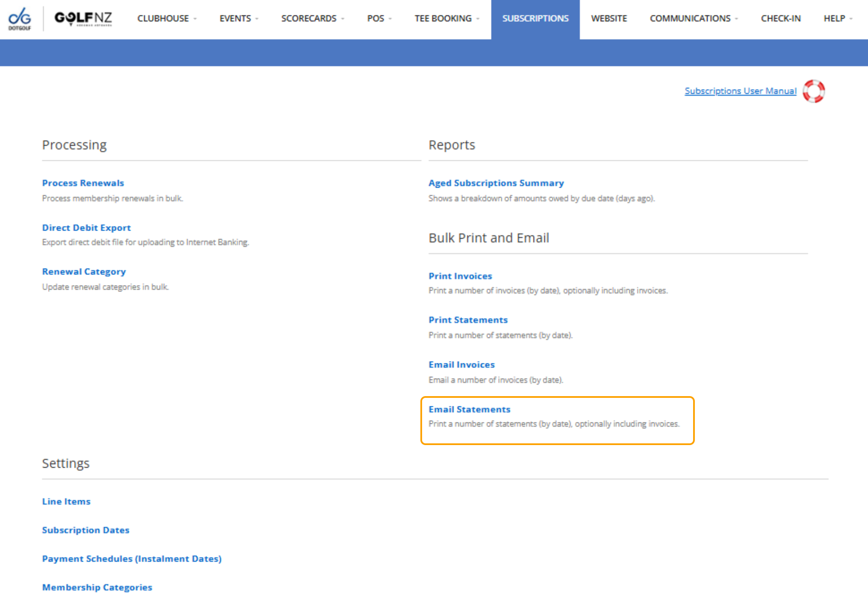Image resolution: width=868 pixels, height=611 pixels.
Task: Go to Membership Categories settings
Action: click(x=97, y=587)
